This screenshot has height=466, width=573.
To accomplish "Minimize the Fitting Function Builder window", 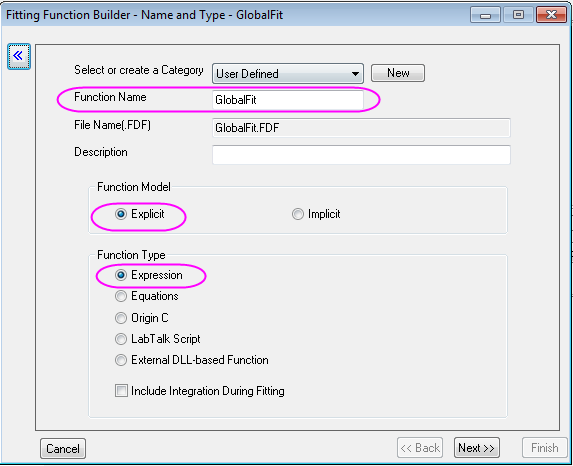I will click(485, 15).
